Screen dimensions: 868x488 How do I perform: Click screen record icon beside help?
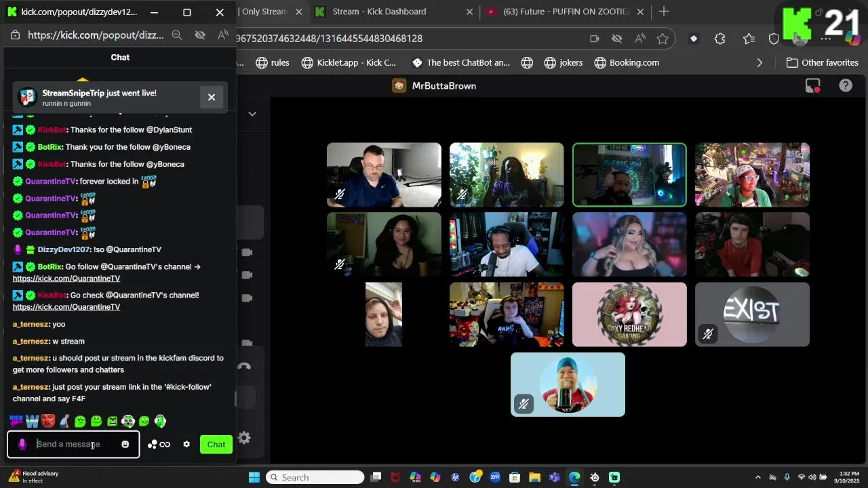812,85
